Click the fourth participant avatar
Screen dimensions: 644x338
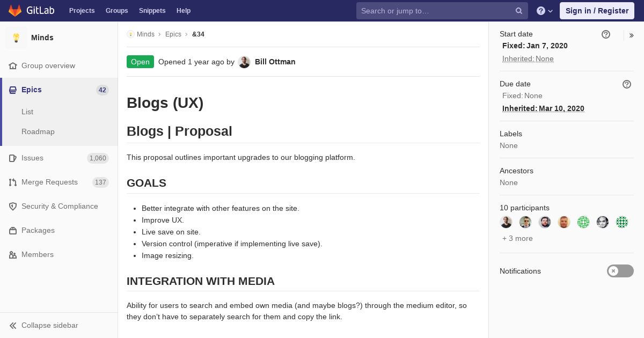click(x=564, y=222)
